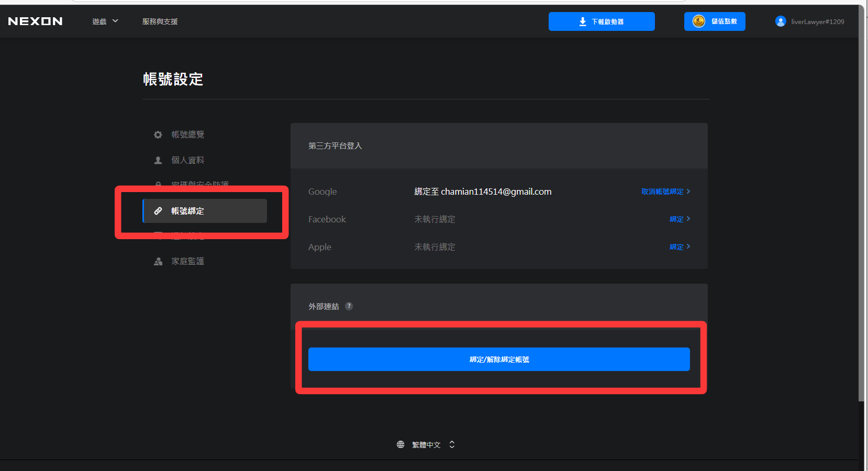Click the gear icon beside 帳號總覽
This screenshot has width=868, height=471.
158,135
